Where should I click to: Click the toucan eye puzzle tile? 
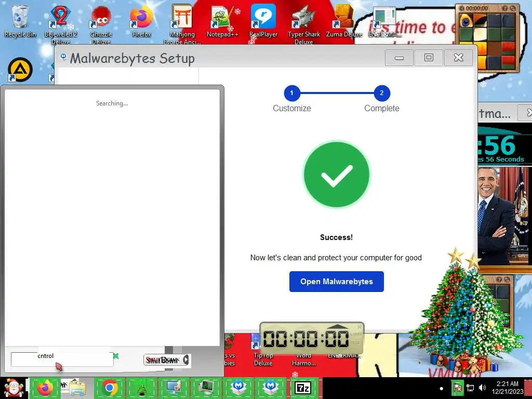pos(467,21)
